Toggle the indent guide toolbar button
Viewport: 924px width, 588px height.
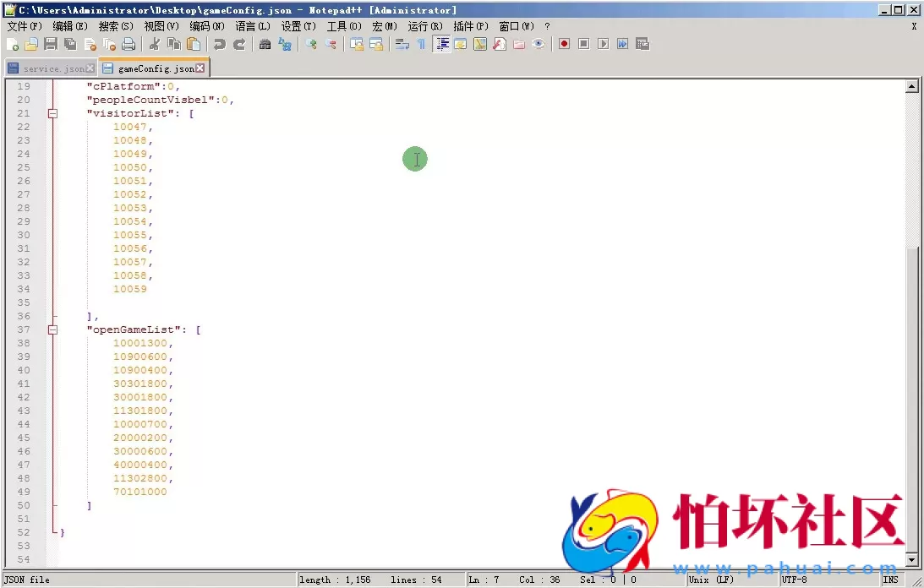pos(441,44)
